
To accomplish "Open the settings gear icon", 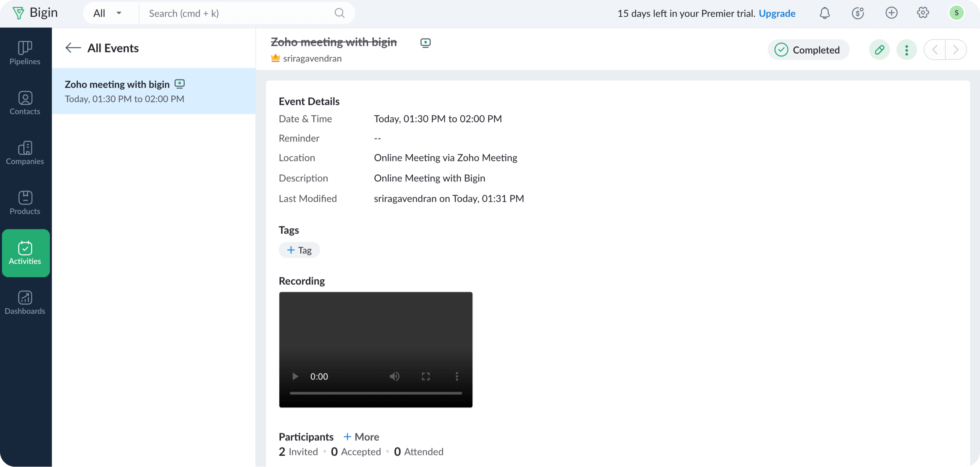I will click(923, 13).
